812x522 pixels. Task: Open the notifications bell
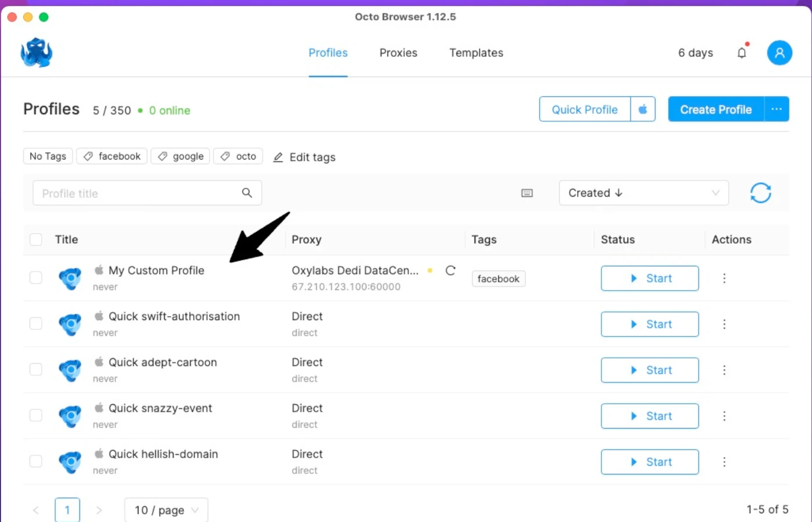click(x=742, y=52)
